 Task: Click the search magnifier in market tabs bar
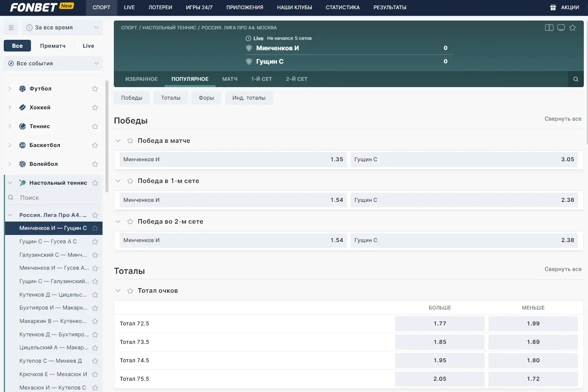[575, 79]
